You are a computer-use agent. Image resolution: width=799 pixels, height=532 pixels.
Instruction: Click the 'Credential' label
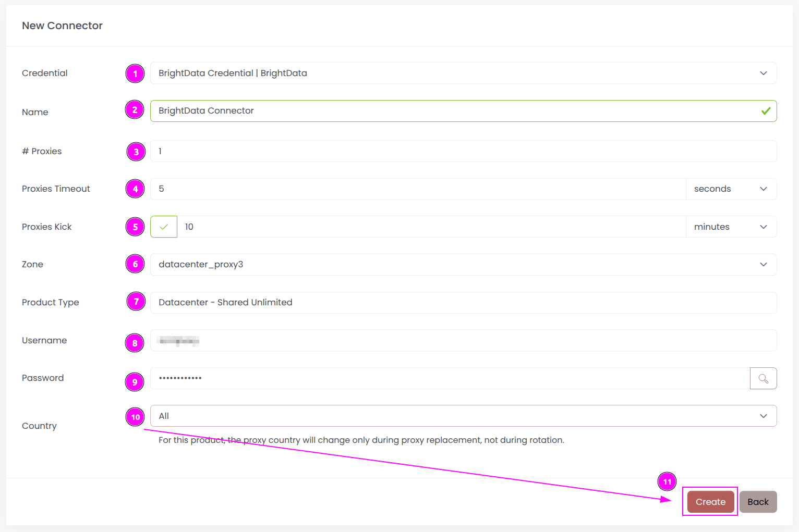click(45, 73)
